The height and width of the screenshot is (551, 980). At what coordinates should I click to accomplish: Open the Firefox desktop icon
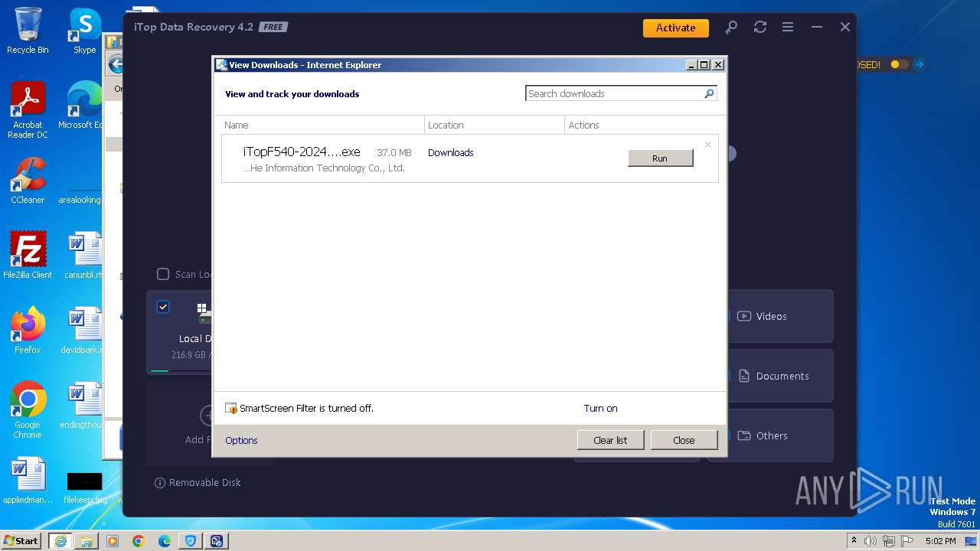click(x=28, y=331)
